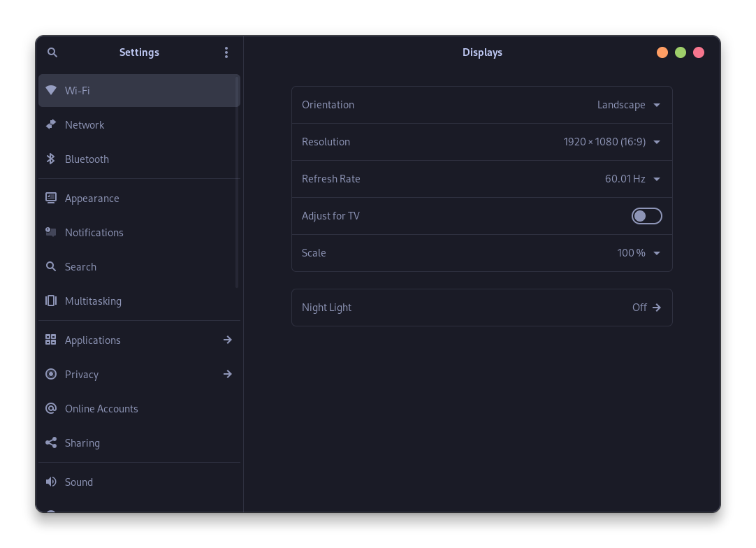Select the Appearance monitor icon
Image resolution: width=756 pixels, height=548 pixels.
coord(51,198)
